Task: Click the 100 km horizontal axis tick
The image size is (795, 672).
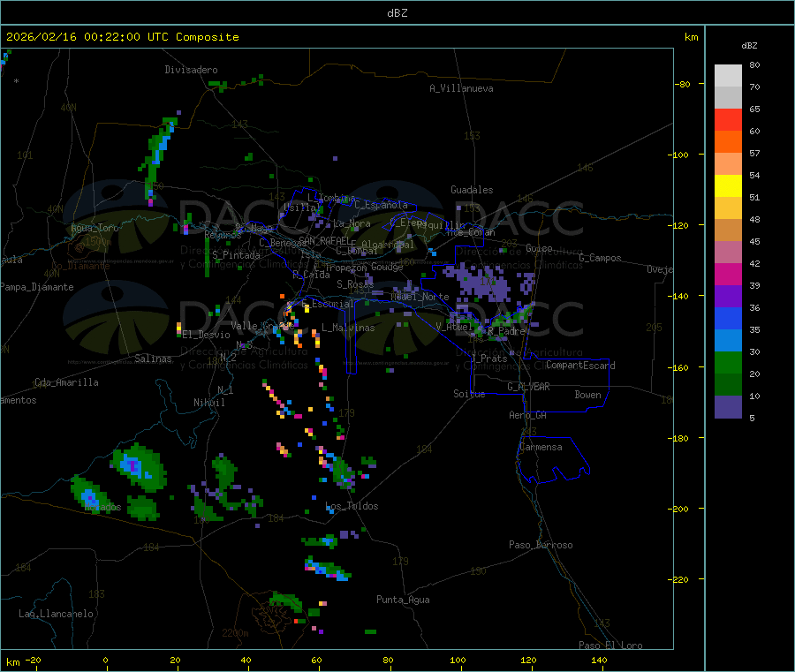Action: 458,660
